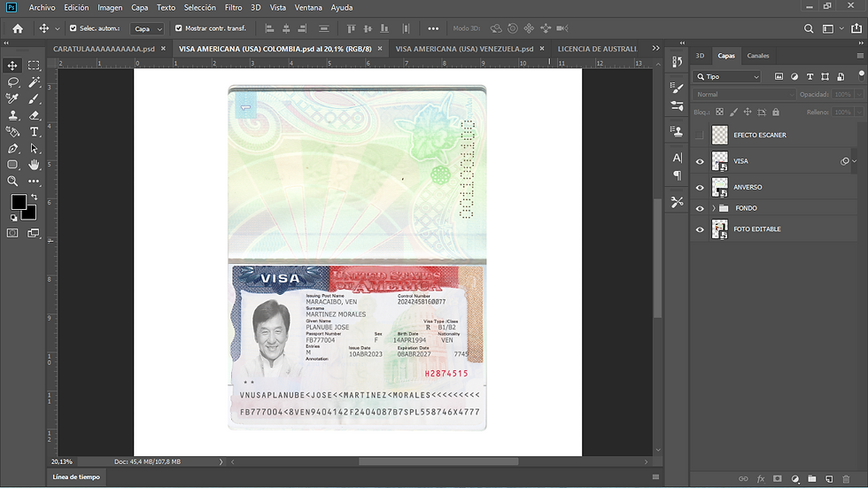Select the Eyedropper tool
The image size is (868, 488).
point(12,98)
